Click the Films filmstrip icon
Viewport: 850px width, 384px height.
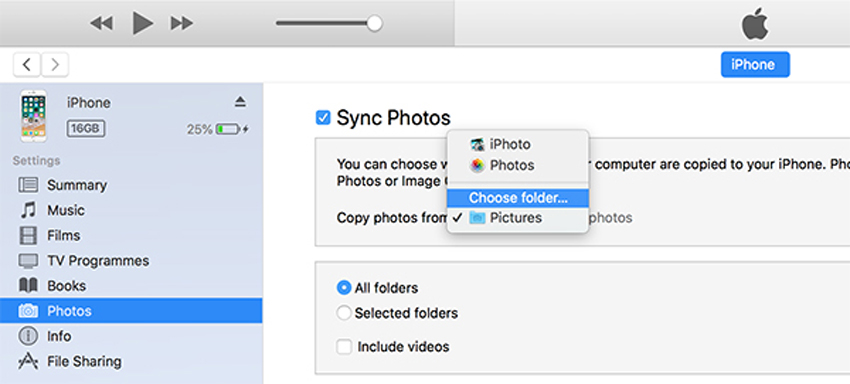28,235
